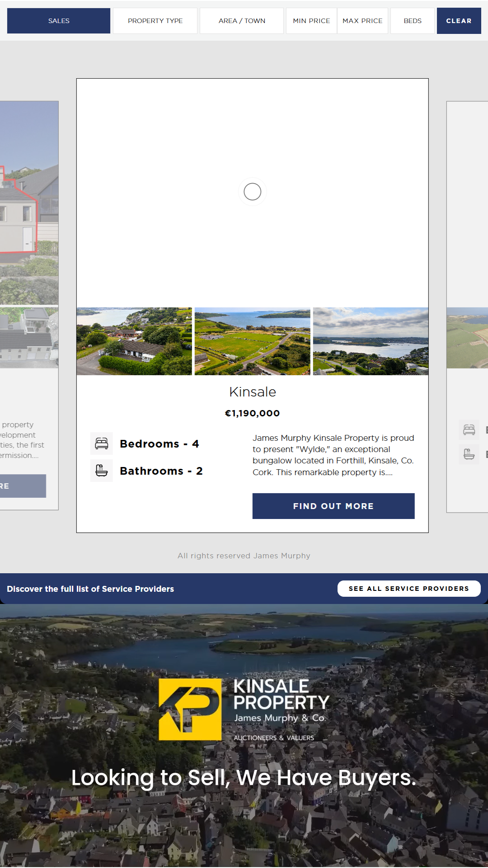Open the Property Type dropdown
This screenshot has height=868, width=488.
click(x=155, y=21)
